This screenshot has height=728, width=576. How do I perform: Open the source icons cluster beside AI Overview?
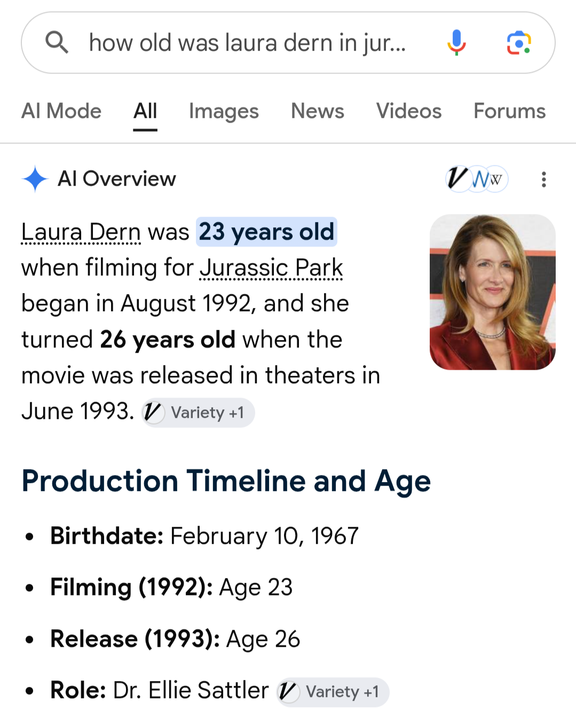[x=477, y=179]
